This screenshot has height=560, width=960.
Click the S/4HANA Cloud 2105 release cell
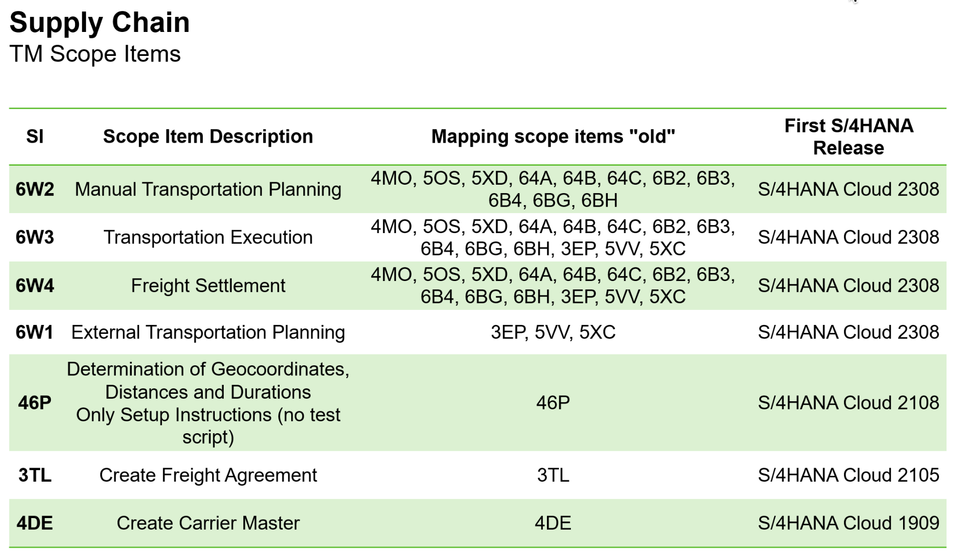pos(848,475)
